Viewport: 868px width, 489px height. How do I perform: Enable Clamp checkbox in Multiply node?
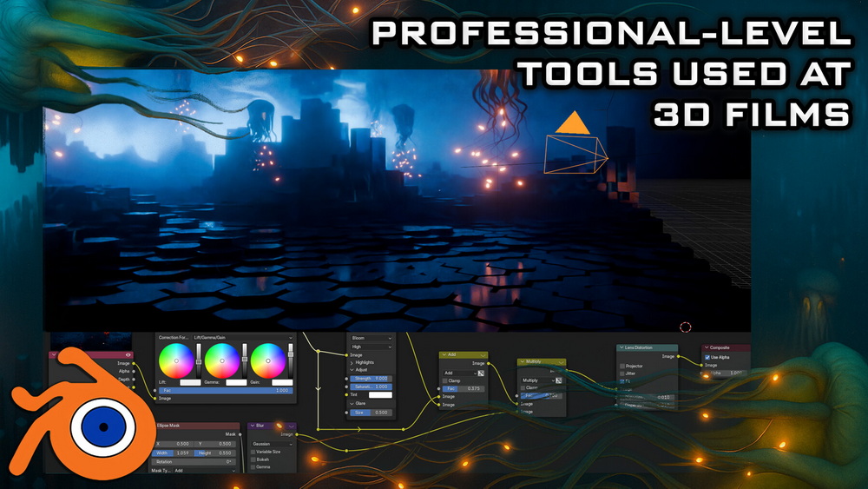click(x=523, y=388)
